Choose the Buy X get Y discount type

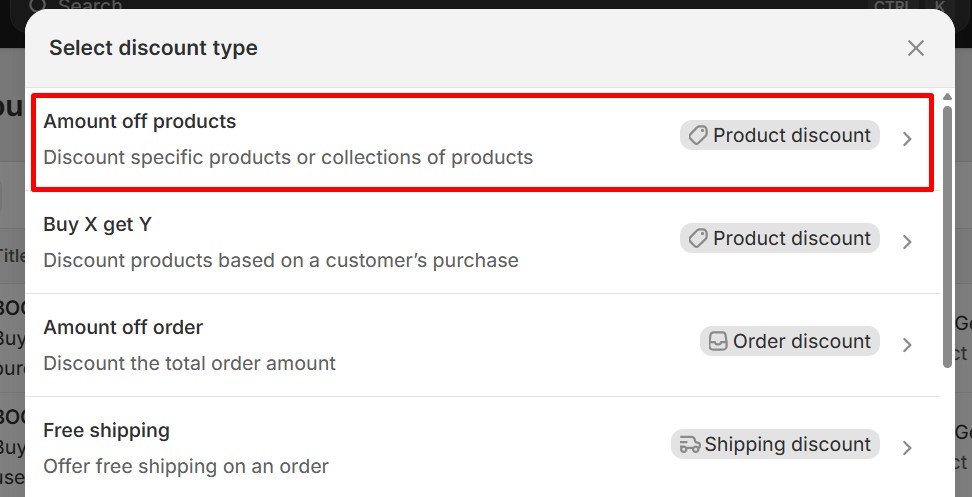[x=97, y=225]
